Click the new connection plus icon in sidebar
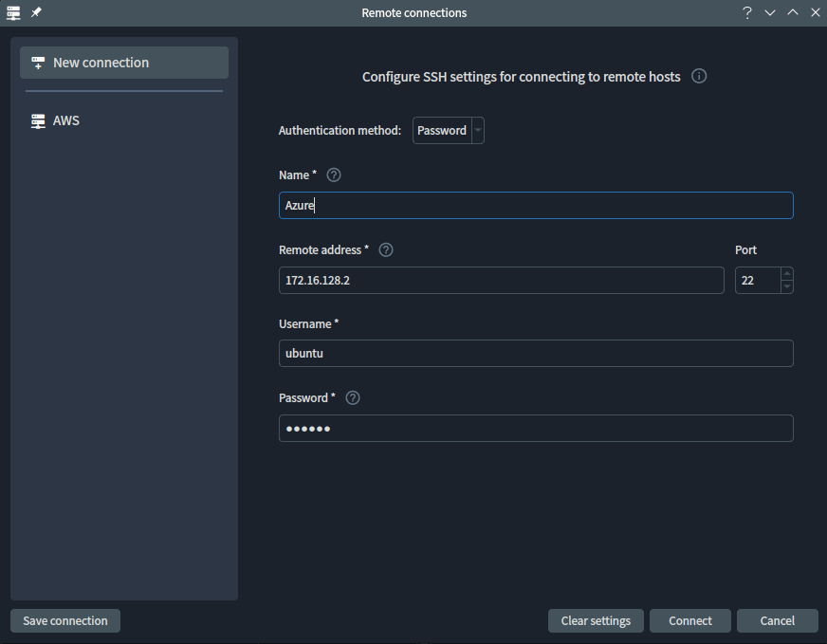 point(37,63)
